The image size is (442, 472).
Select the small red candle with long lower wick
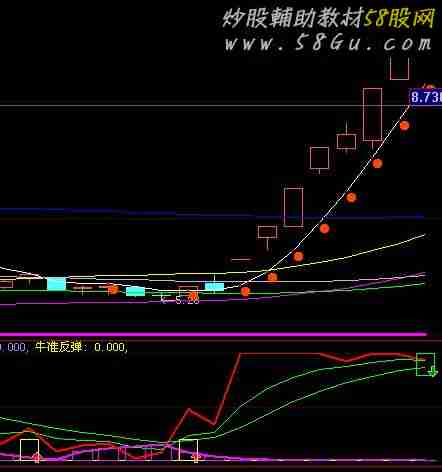tap(267, 237)
